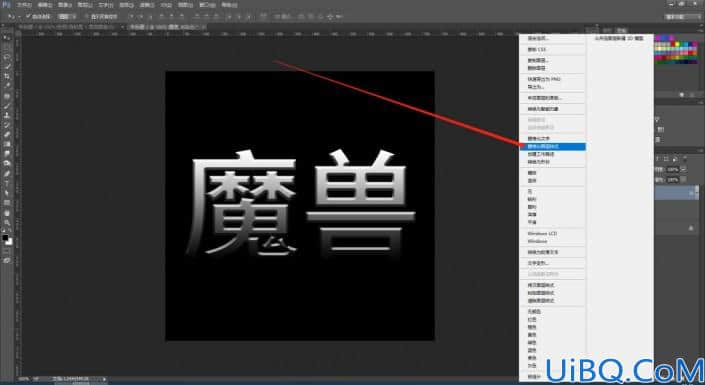Switch to the second active document tab
The image size is (705, 385).
pyautogui.click(x=165, y=27)
